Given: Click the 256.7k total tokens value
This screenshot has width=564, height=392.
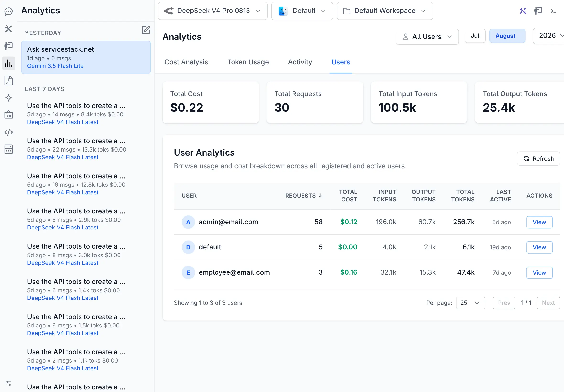Looking at the screenshot, I should click(x=464, y=222).
